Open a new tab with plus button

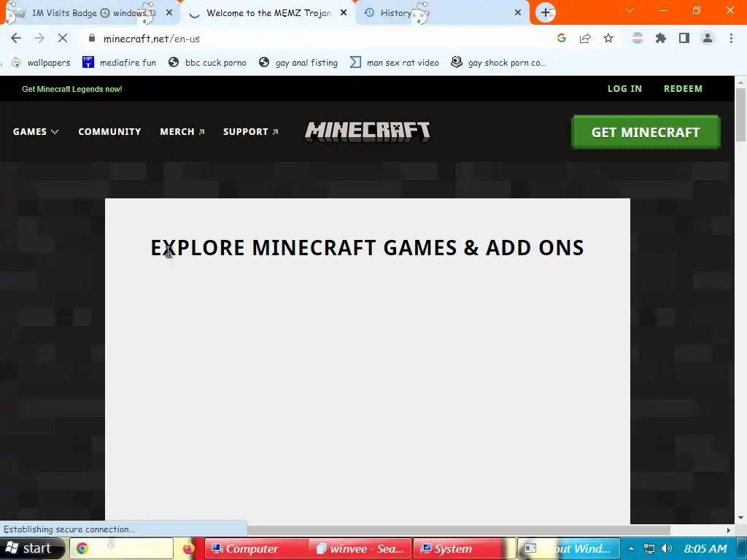tap(546, 13)
